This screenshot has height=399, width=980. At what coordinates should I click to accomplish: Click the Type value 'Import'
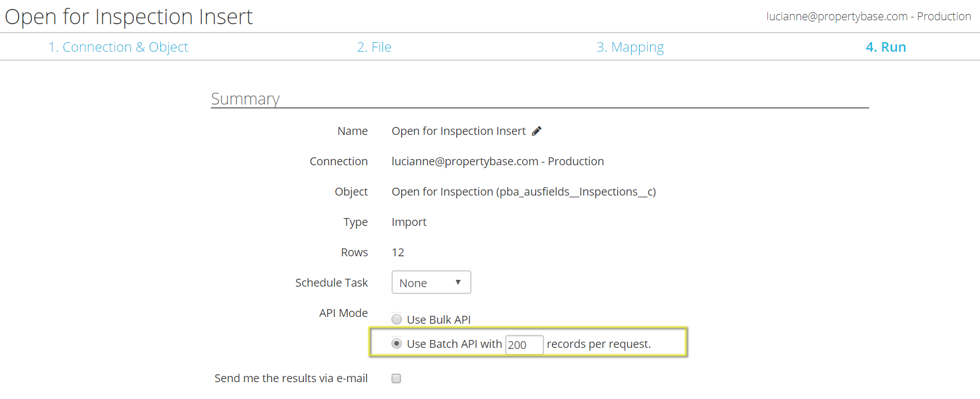click(x=409, y=222)
